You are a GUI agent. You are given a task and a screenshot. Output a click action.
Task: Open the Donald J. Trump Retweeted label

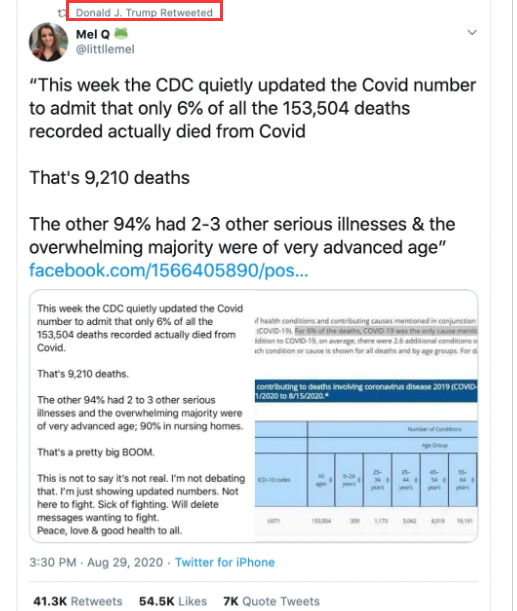tap(144, 12)
